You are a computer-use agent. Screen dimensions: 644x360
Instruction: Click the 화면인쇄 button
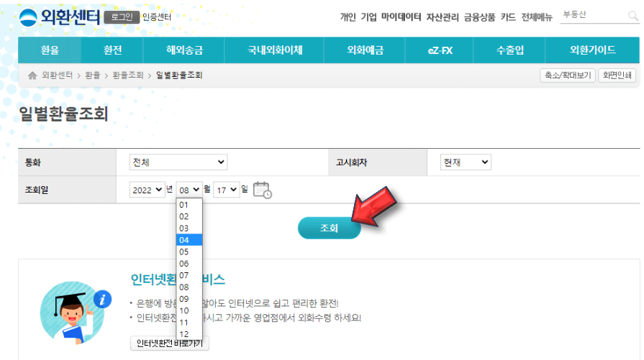[x=617, y=75]
